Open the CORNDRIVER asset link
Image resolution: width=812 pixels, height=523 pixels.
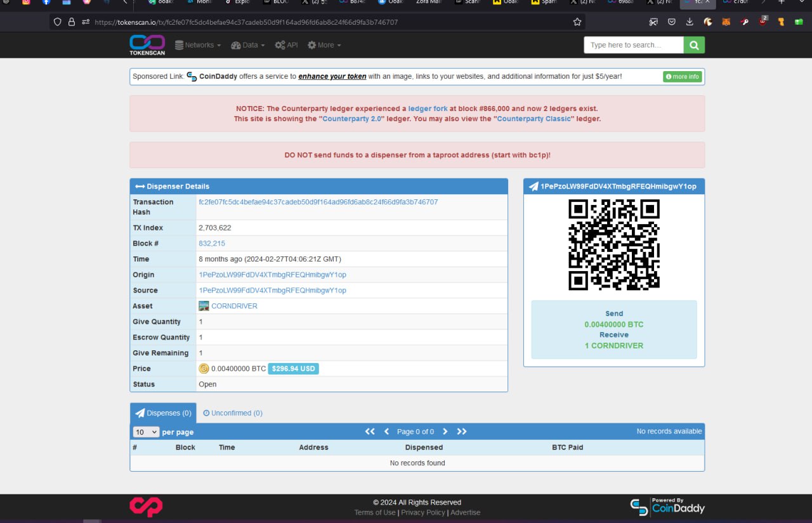point(235,306)
